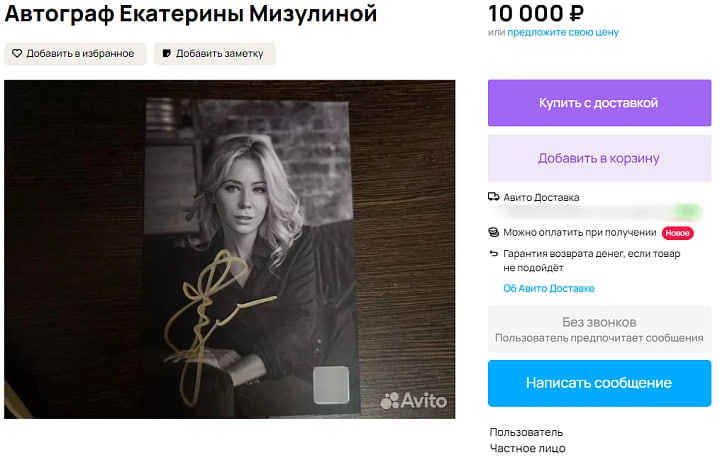Click the Avito watermark logo on the photo
Screen dimensions: 720x460
click(413, 401)
